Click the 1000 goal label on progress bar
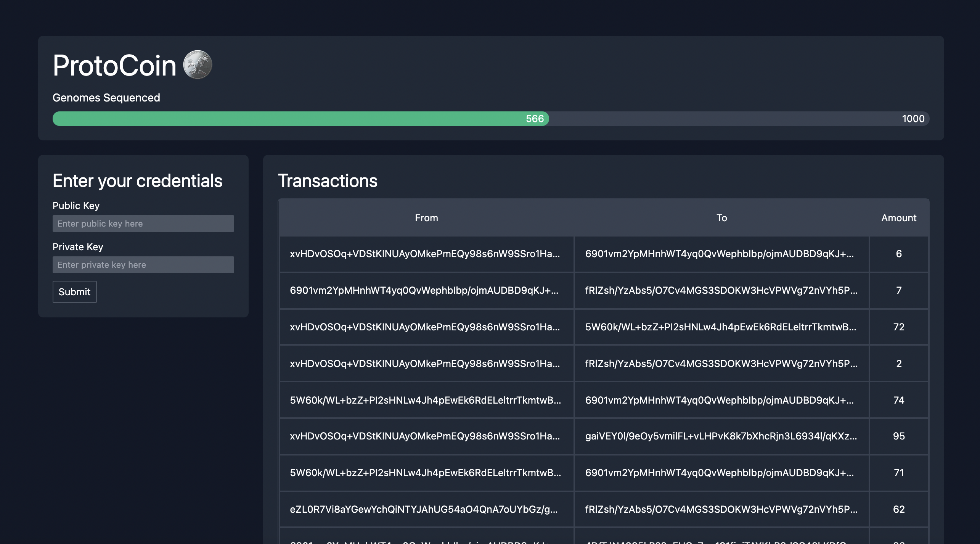980x544 pixels. coord(913,119)
